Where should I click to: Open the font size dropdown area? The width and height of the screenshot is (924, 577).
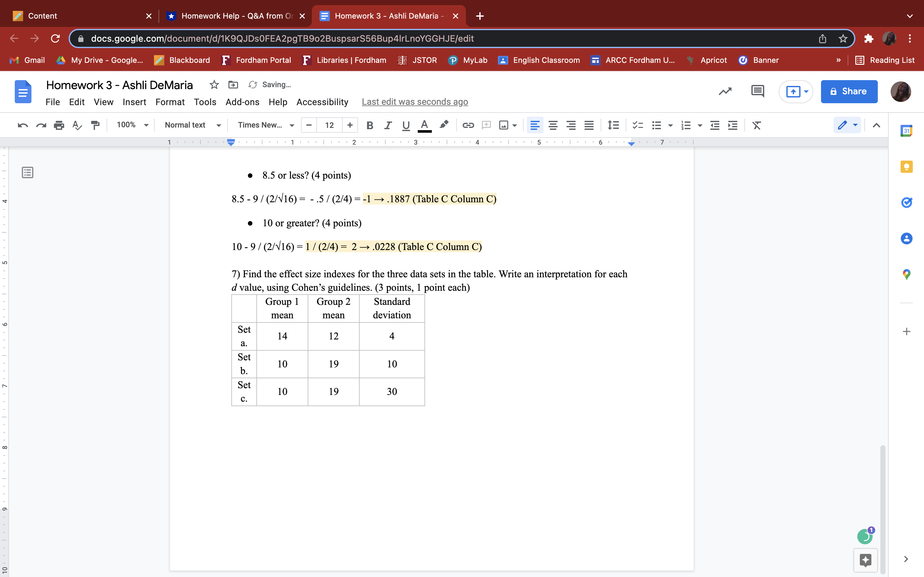pos(329,125)
